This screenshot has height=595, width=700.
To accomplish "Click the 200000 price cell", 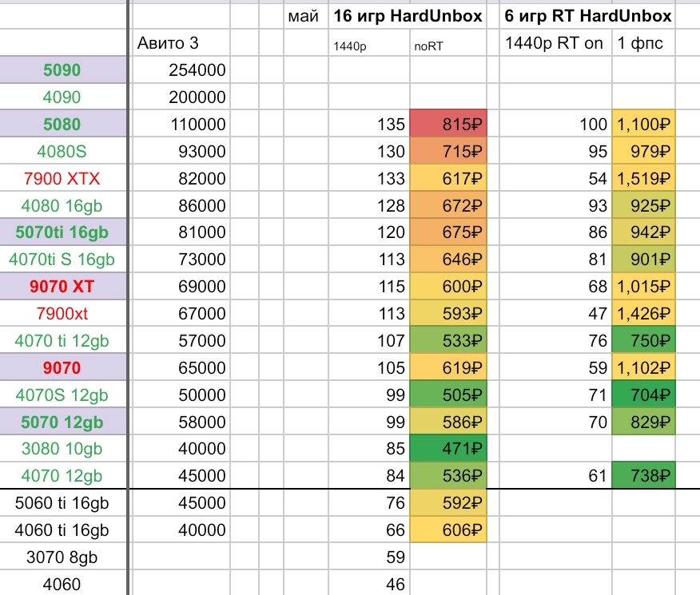I will pyautogui.click(x=181, y=97).
